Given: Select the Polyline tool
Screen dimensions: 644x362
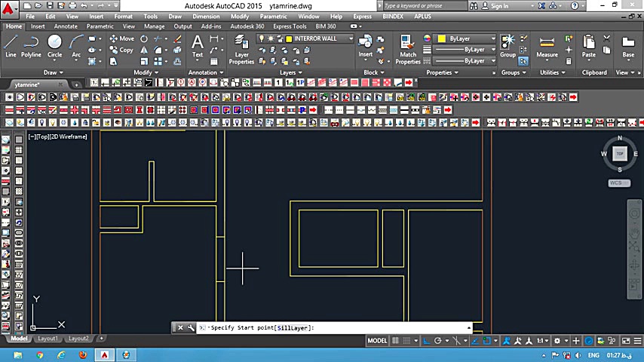Looking at the screenshot, I should tap(31, 45).
